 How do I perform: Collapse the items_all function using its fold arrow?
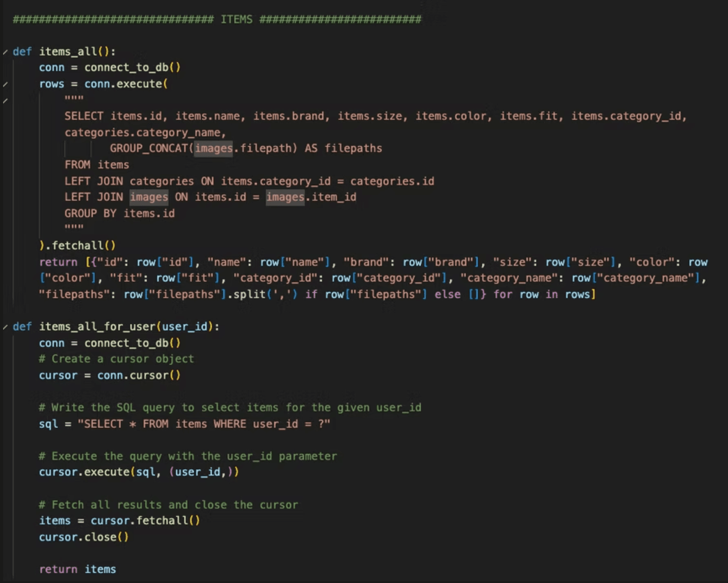pos(5,52)
